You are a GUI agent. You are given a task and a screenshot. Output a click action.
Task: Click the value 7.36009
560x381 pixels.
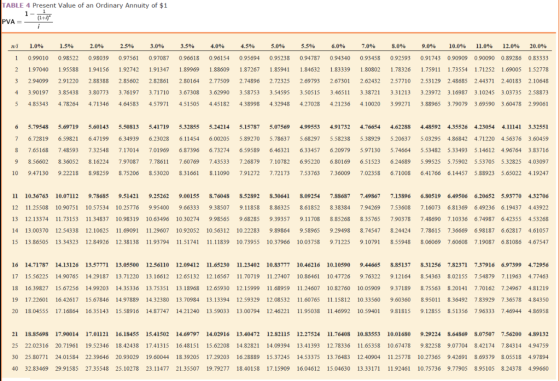340,173
